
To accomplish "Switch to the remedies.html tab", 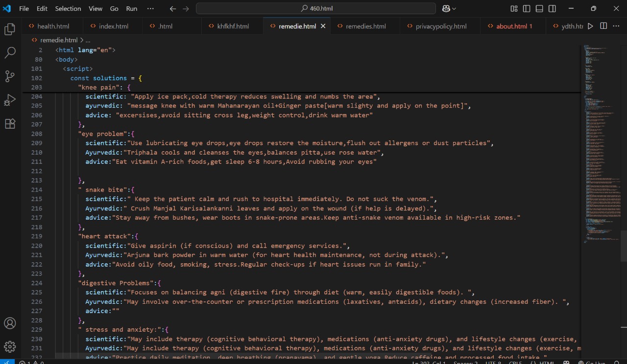I will tap(365, 26).
